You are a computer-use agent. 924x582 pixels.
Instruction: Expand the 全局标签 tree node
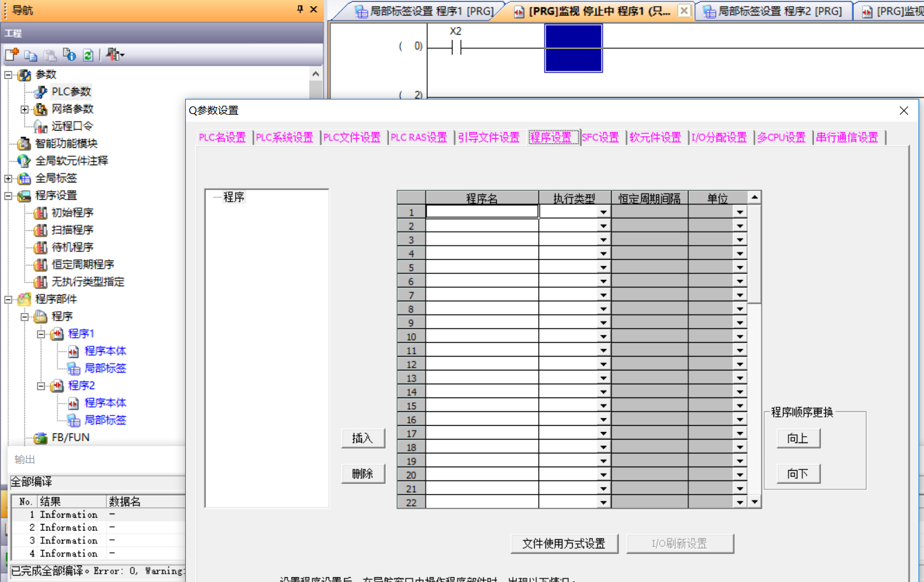[8, 178]
